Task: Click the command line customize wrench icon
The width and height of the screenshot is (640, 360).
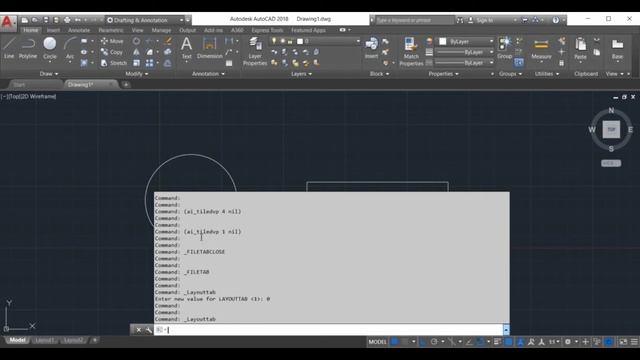Action: point(149,330)
